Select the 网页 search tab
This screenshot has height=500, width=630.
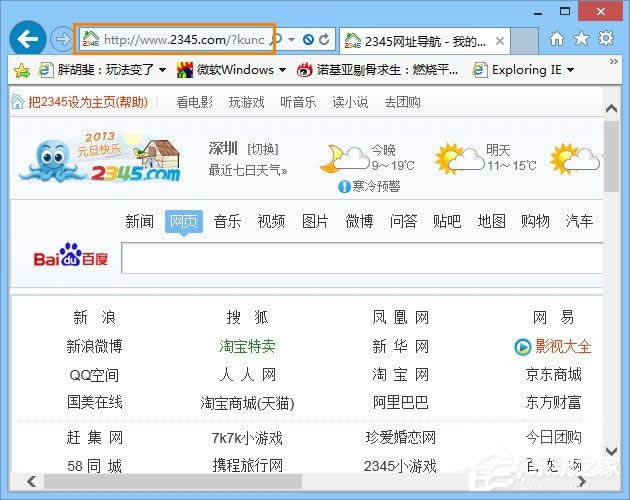point(184,221)
